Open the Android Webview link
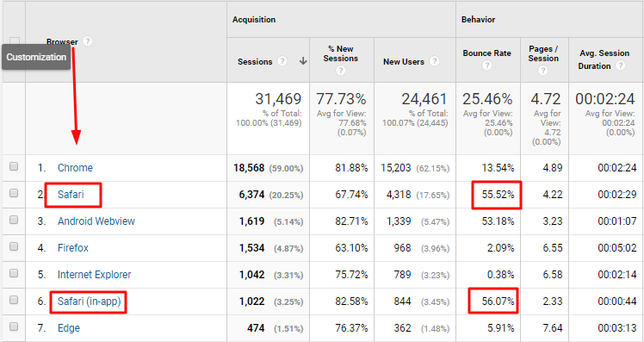644x342 pixels. point(96,221)
